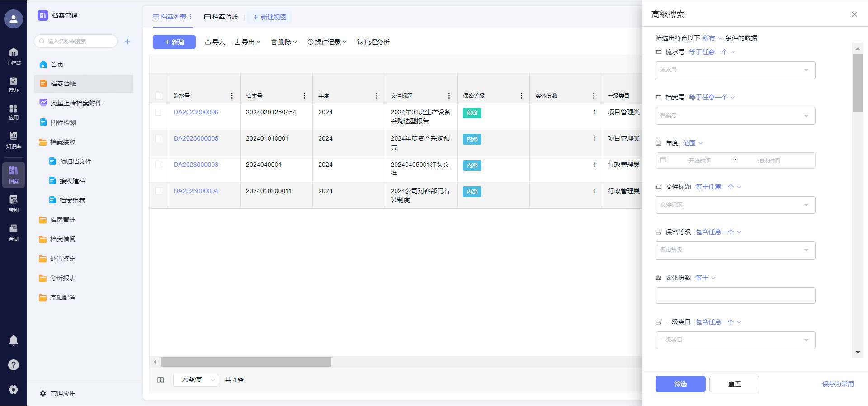
Task: Open 四性检测 in the left menu
Action: [x=63, y=123]
